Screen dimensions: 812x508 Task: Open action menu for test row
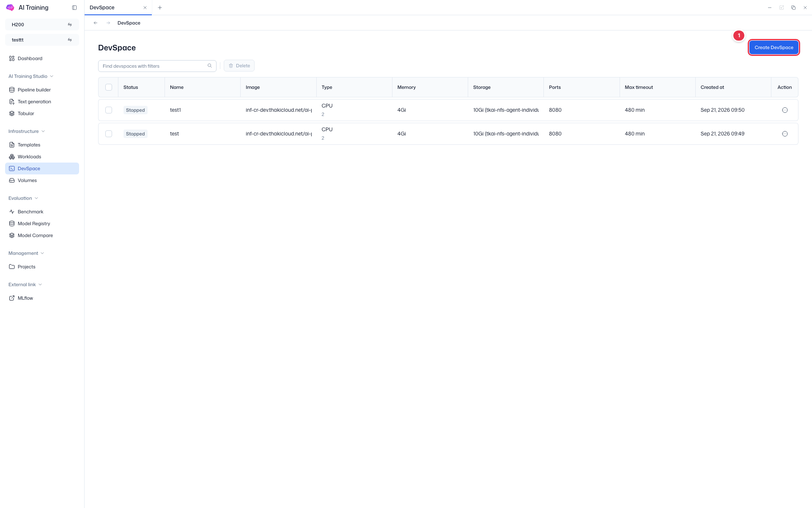[785, 134]
